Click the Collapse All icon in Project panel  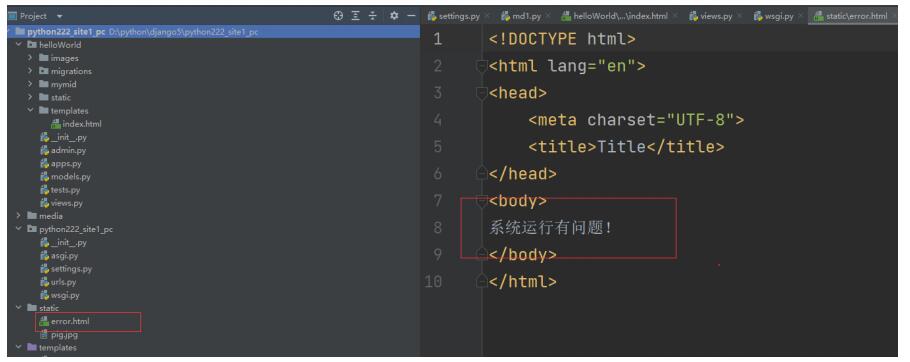(x=373, y=16)
